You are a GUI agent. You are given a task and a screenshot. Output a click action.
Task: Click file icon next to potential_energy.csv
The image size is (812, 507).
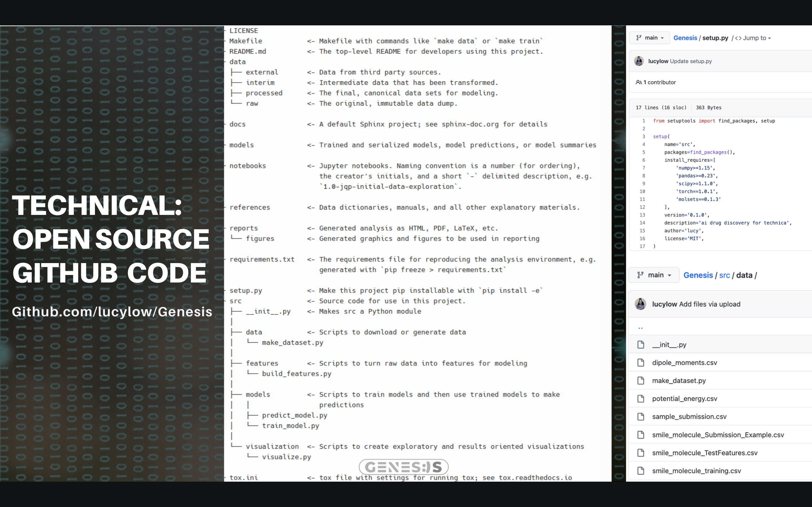(641, 399)
